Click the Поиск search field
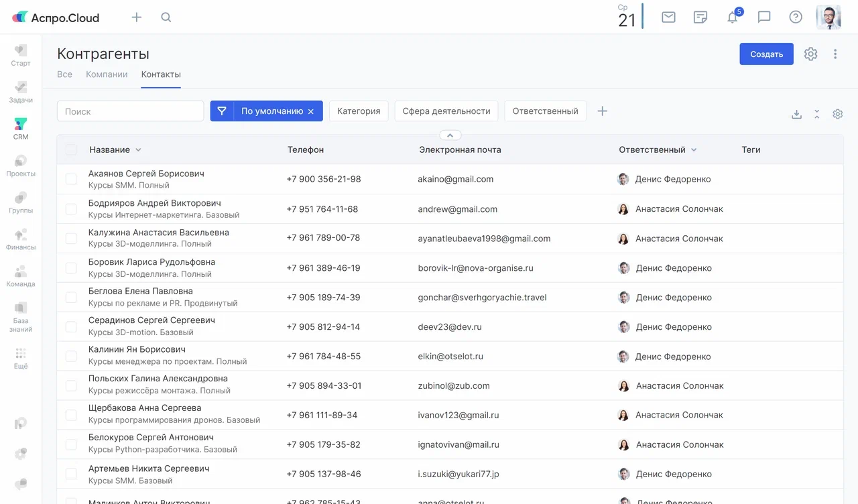This screenshot has width=858, height=504. click(130, 111)
